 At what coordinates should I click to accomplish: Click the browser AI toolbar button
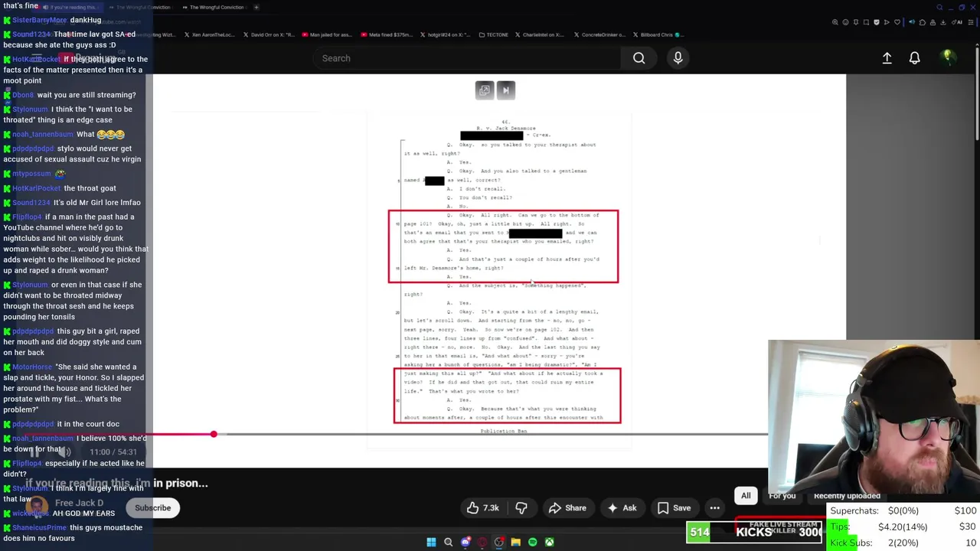coord(958,22)
